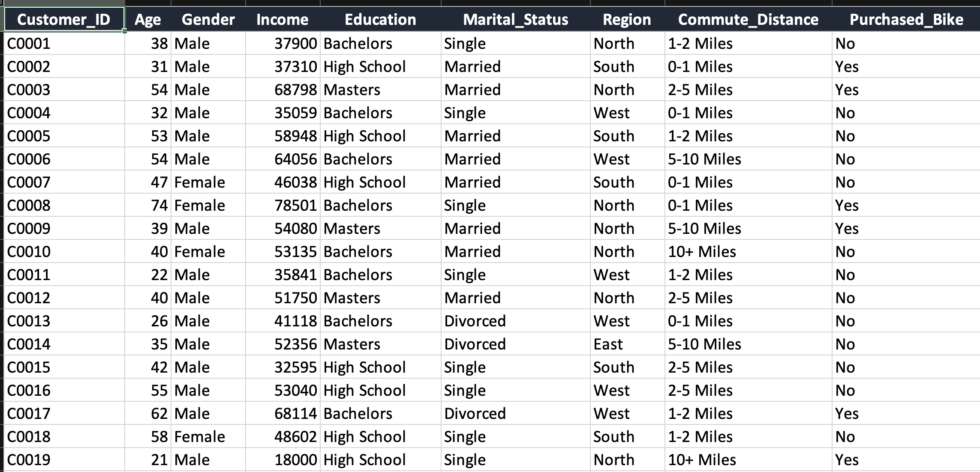Click the Gender column header
980x472 pixels.
click(x=208, y=20)
